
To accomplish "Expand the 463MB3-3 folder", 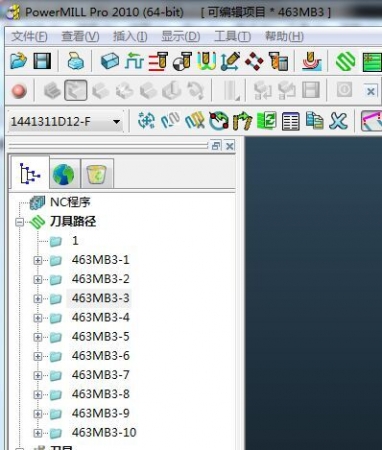I will (38, 299).
